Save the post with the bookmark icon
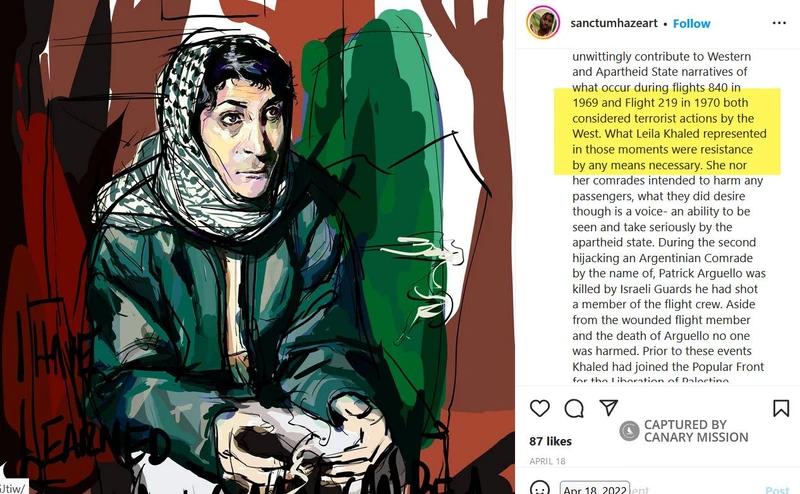Viewport: 800px width, 494px height. [781, 408]
